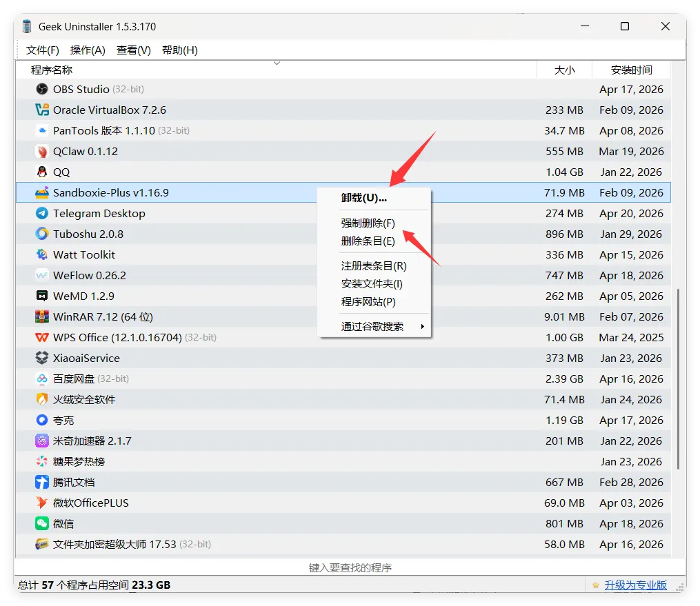This screenshot has width=700, height=606.
Task: Click the 糖果梦热榜 icon
Action: click(42, 461)
